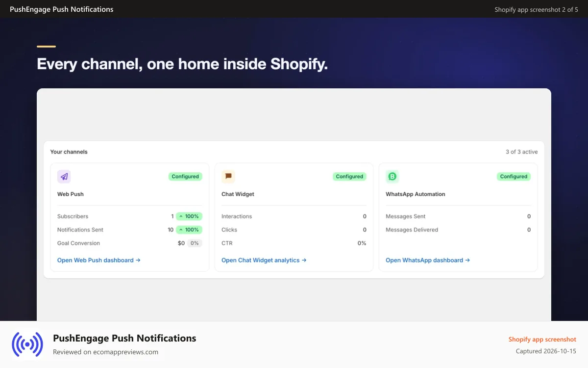Click the Goal Conversion "$0" value
588x368 pixels.
(x=181, y=243)
